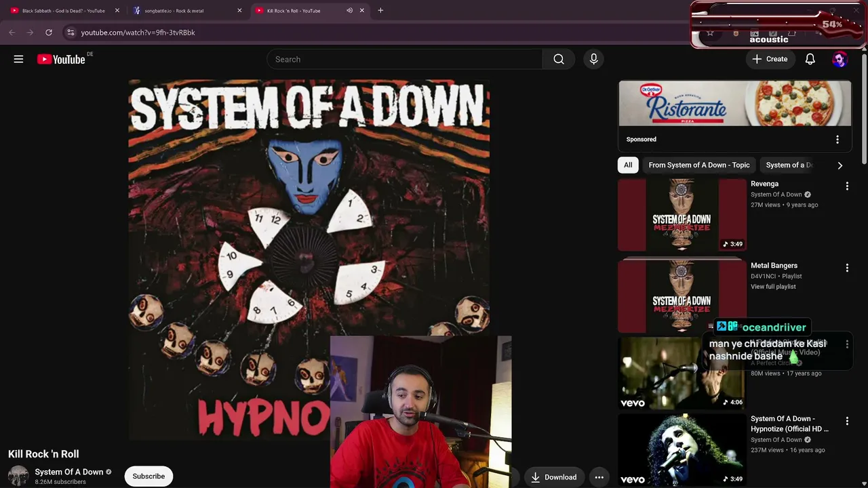
Task: Show more filter chips with the arrow
Action: pos(840,165)
